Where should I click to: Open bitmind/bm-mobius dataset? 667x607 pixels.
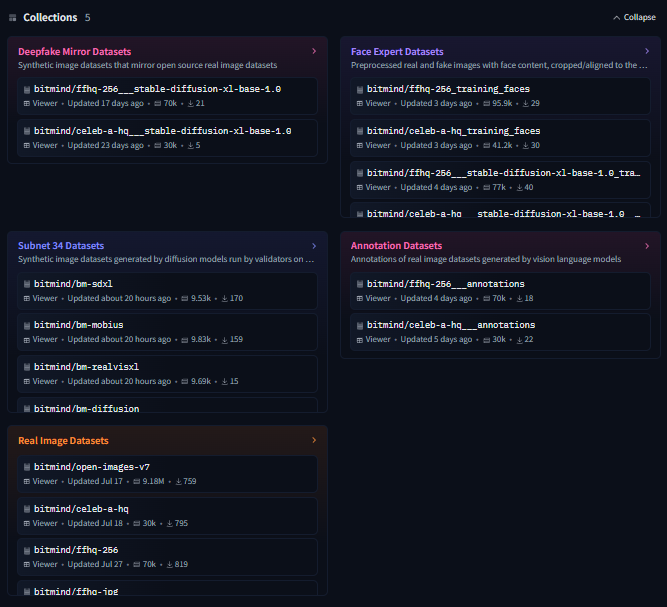[167, 332]
